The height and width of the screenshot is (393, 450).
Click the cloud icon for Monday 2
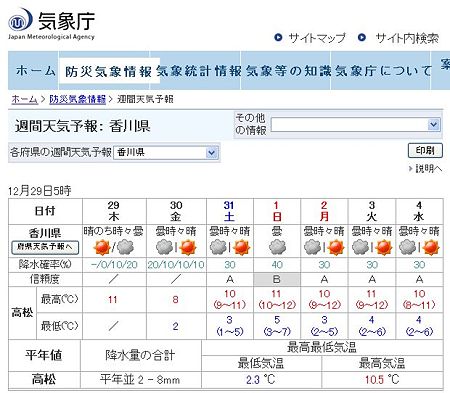313,247
